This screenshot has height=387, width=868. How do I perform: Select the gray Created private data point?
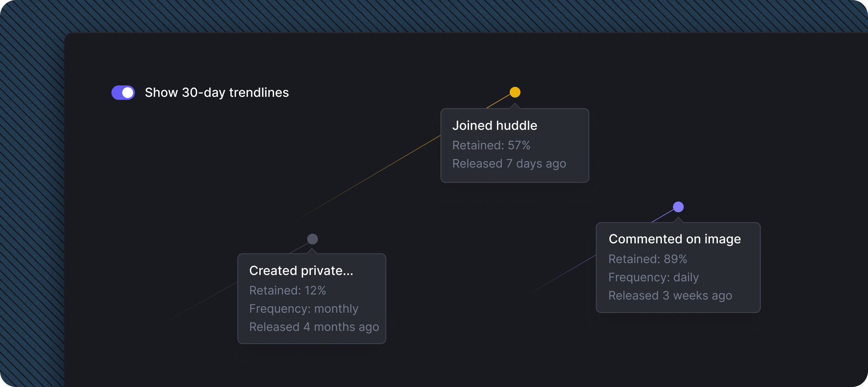coord(312,239)
